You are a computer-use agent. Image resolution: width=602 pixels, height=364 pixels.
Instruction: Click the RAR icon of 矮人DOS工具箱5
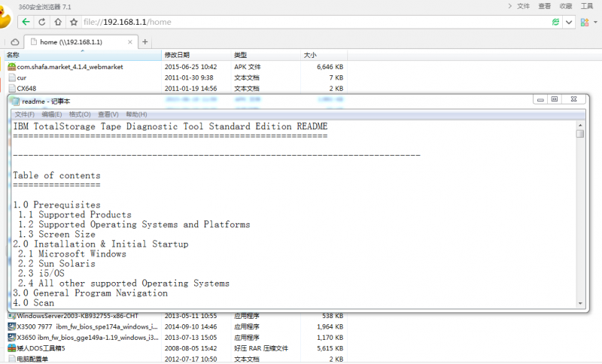coord(12,348)
